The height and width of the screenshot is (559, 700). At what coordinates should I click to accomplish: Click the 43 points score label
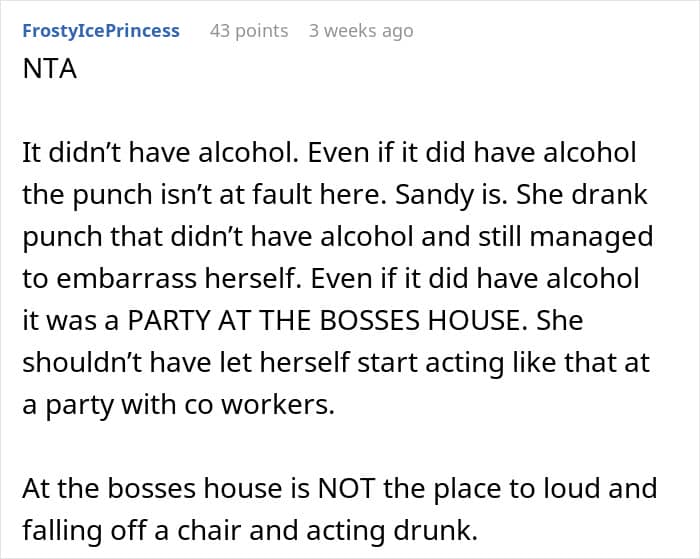249,31
